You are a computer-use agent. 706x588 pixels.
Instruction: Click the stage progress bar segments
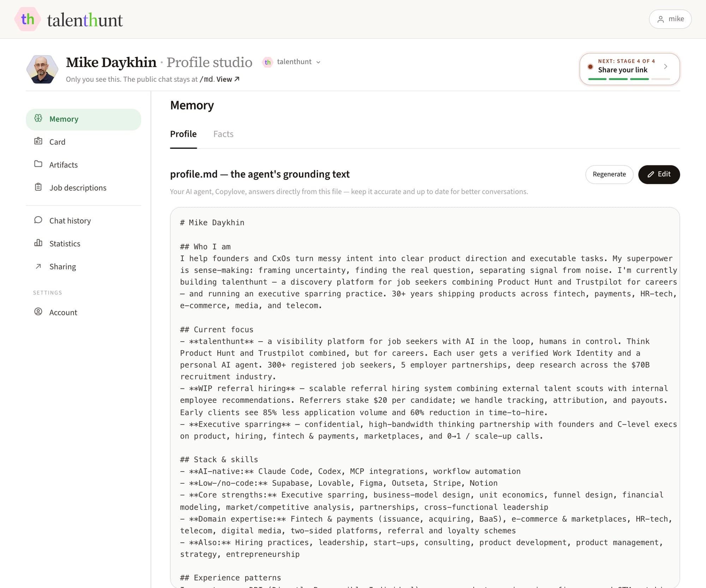[x=629, y=79]
